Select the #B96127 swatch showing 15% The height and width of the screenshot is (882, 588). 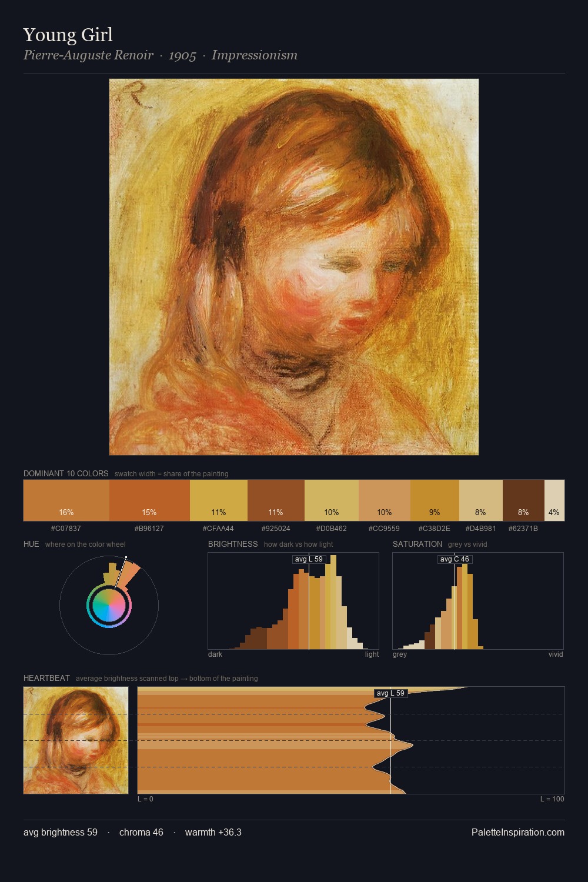tap(149, 500)
